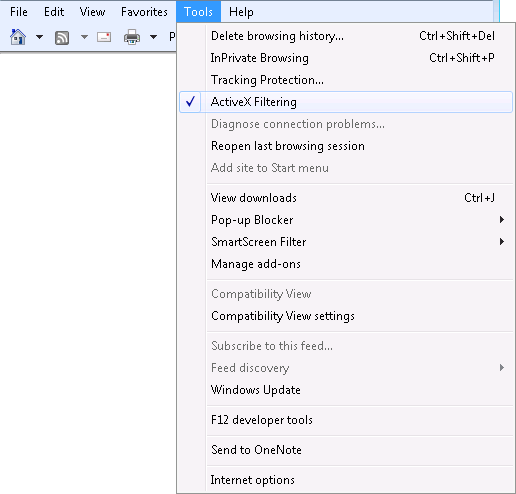Viewport: 516px width, 494px height.
Task: Select Delete browsing history
Action: (346, 36)
